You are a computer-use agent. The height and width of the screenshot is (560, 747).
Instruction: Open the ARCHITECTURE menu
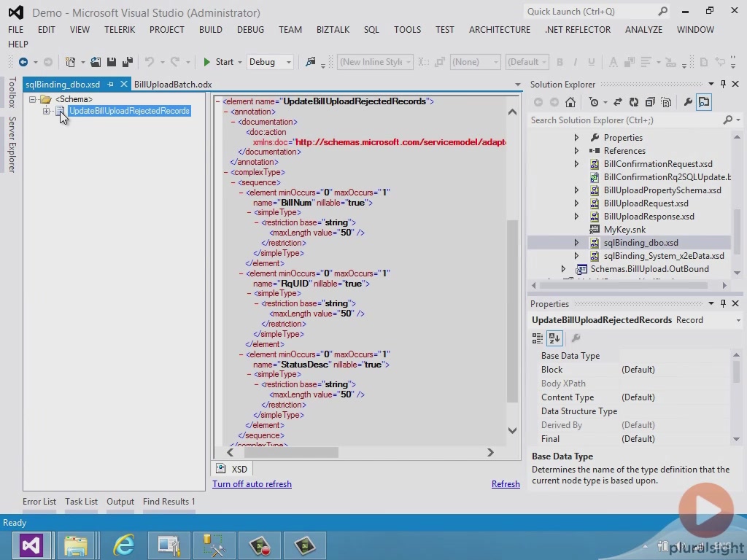coord(499,29)
